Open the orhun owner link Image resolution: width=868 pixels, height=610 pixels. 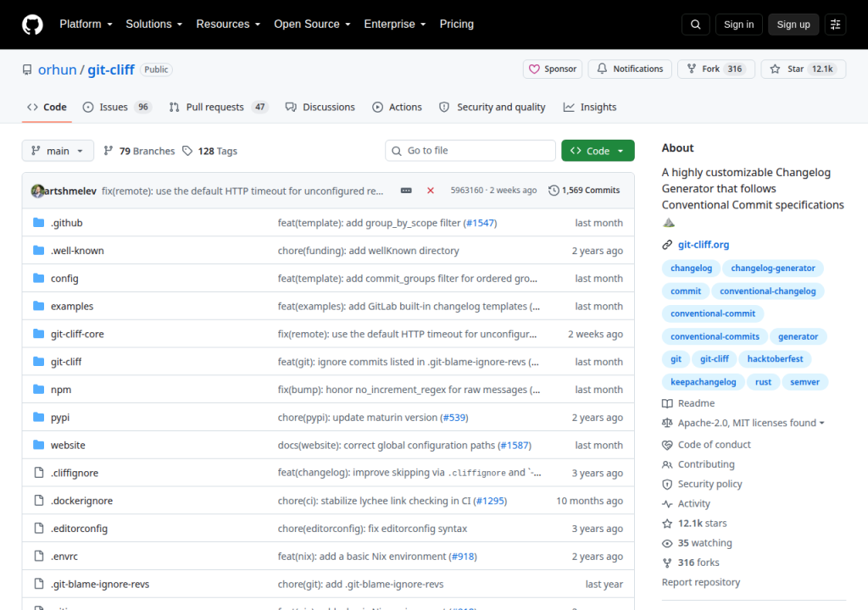pos(57,69)
